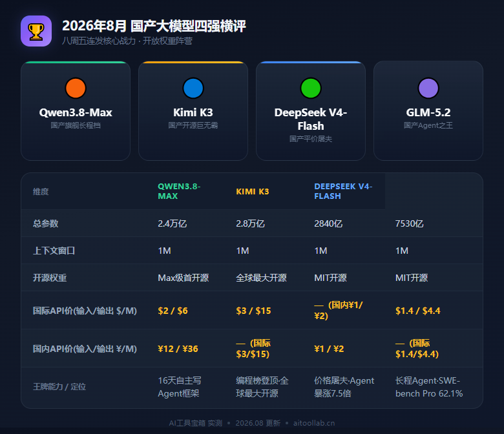Open the aitoollab.cn footer link

[314, 423]
